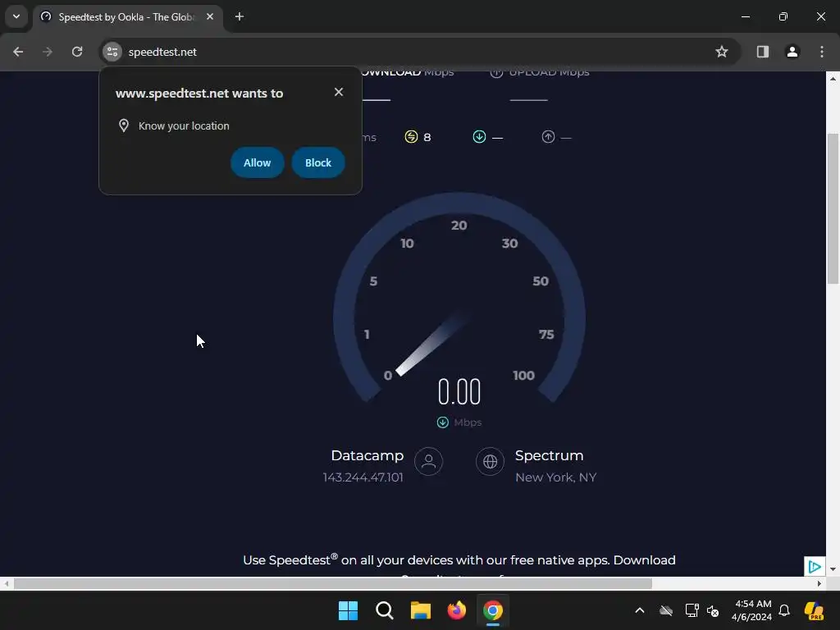Open the tab search dropdown
The height and width of the screenshot is (630, 840).
coord(16,16)
